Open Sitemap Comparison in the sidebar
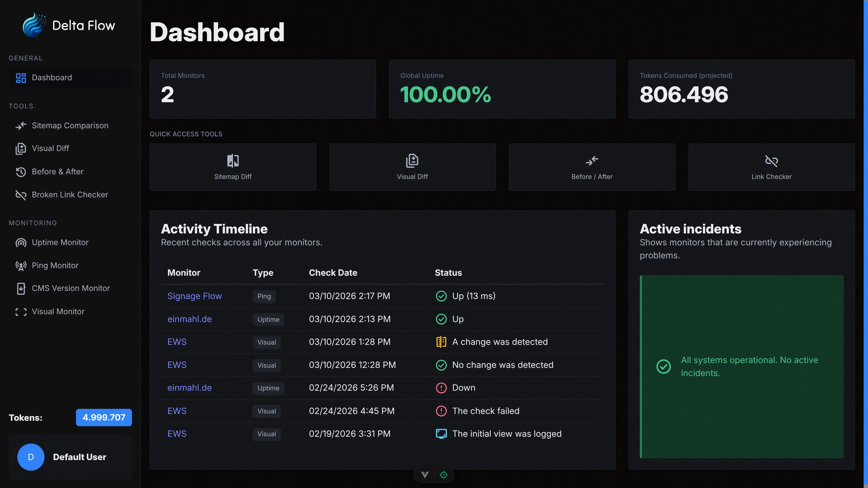 (70, 126)
